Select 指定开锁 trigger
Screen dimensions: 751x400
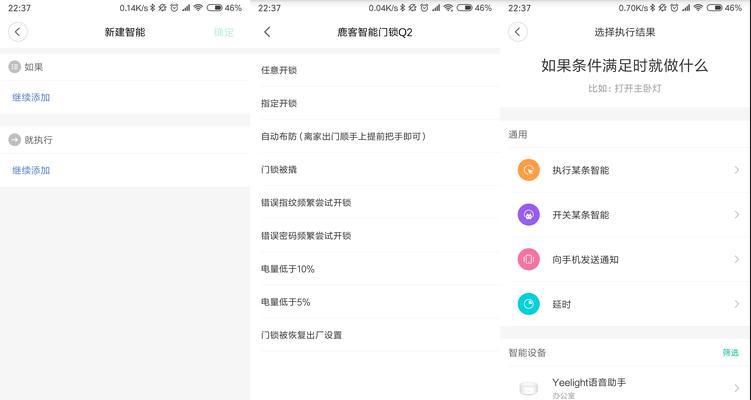pos(375,103)
